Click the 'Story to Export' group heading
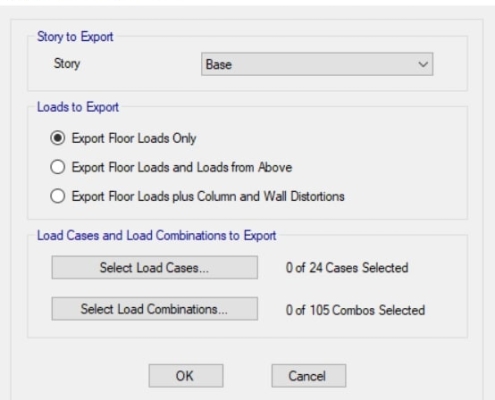The image size is (495, 400). coord(75,37)
